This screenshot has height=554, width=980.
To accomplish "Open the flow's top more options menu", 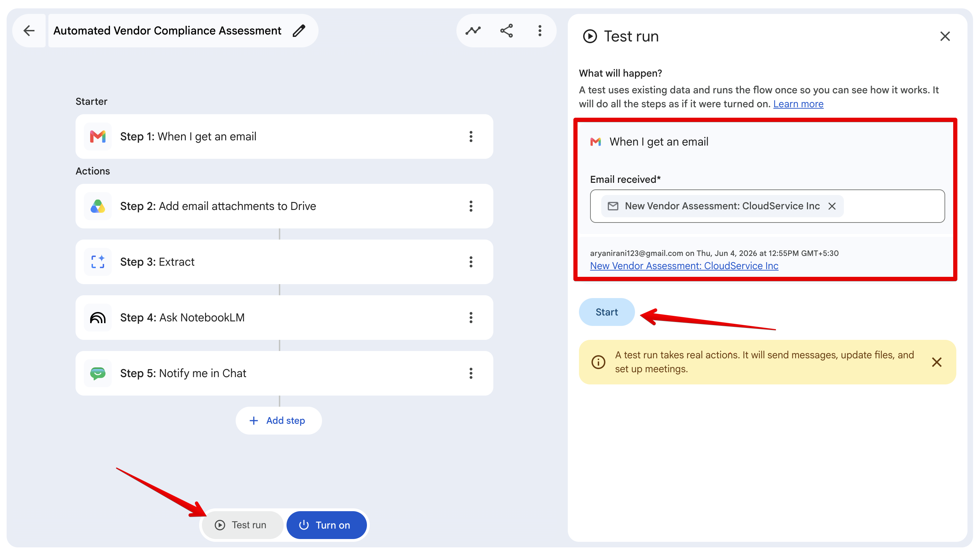I will click(x=540, y=31).
